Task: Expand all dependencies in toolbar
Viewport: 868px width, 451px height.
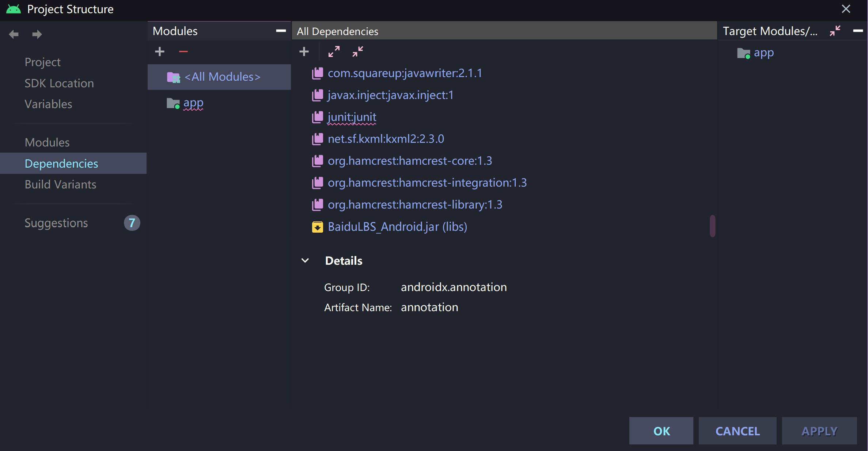Action: [334, 51]
